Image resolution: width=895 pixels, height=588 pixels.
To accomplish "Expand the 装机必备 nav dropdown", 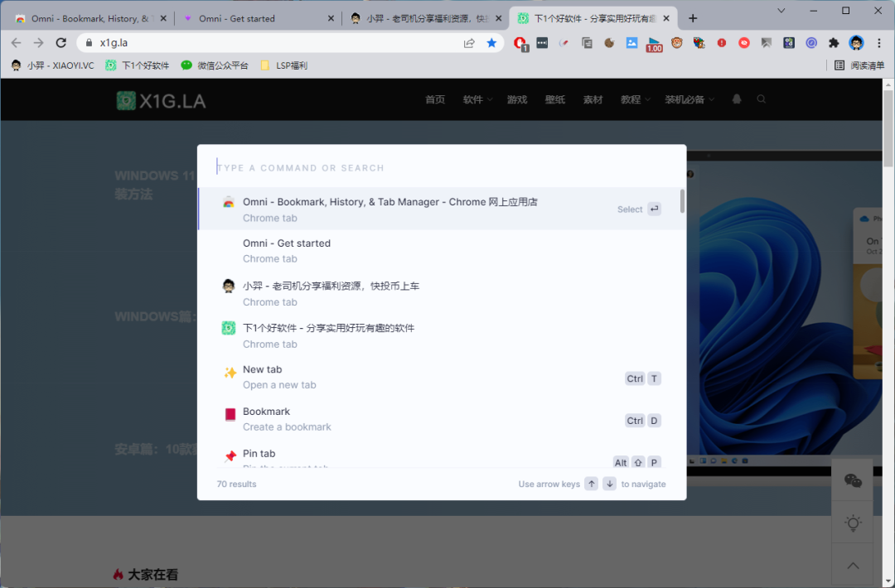I will point(689,100).
